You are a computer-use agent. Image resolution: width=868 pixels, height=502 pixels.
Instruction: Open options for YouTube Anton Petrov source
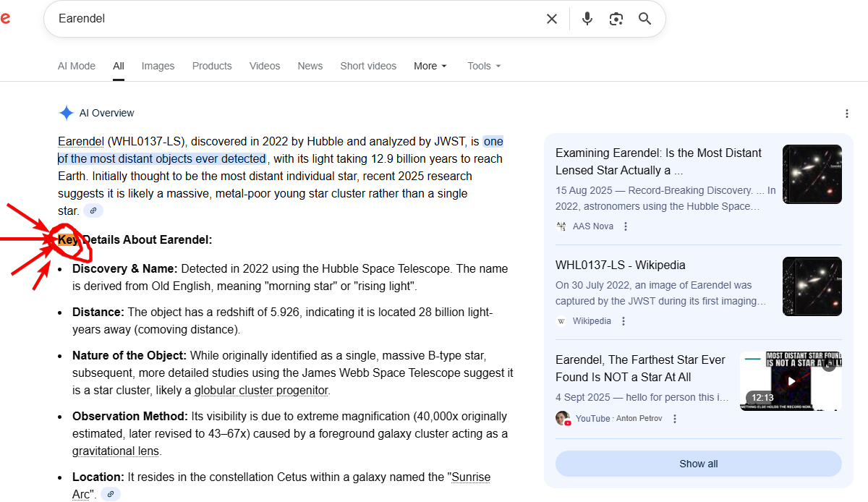coord(675,419)
